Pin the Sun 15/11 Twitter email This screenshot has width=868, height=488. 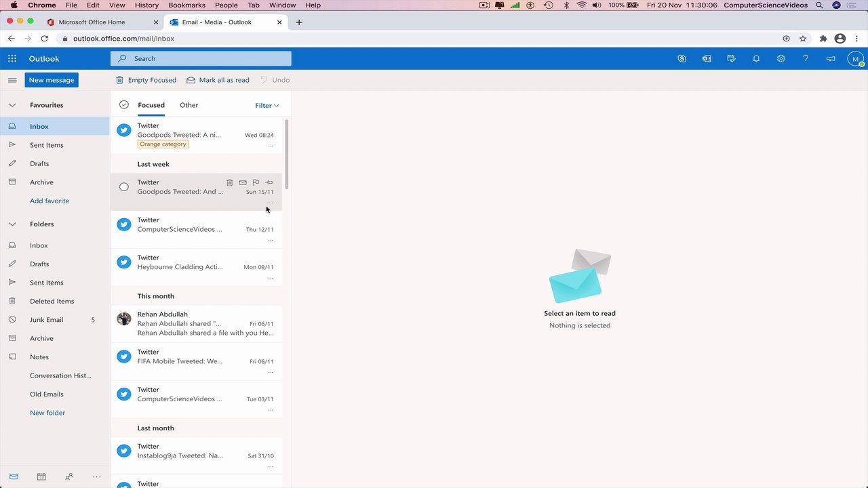coord(269,182)
